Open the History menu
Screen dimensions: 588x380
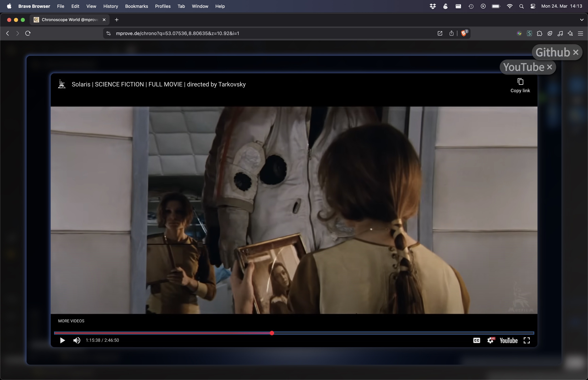[111, 6]
